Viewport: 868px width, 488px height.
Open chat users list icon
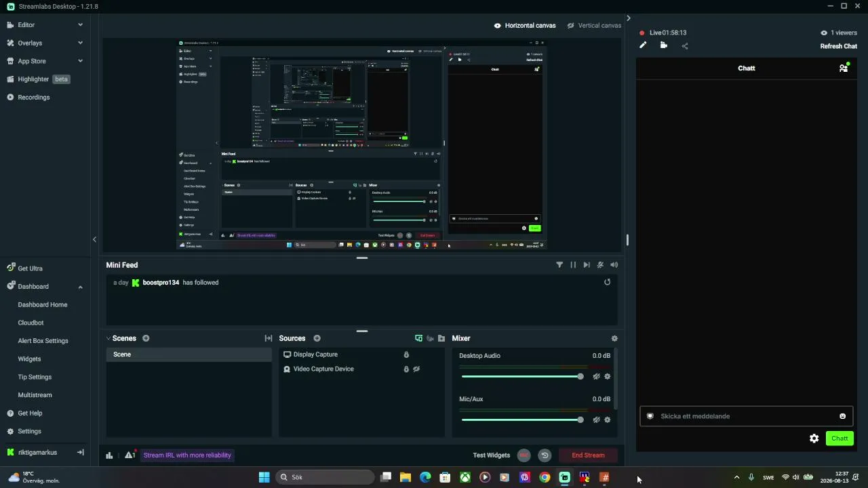[844, 68]
